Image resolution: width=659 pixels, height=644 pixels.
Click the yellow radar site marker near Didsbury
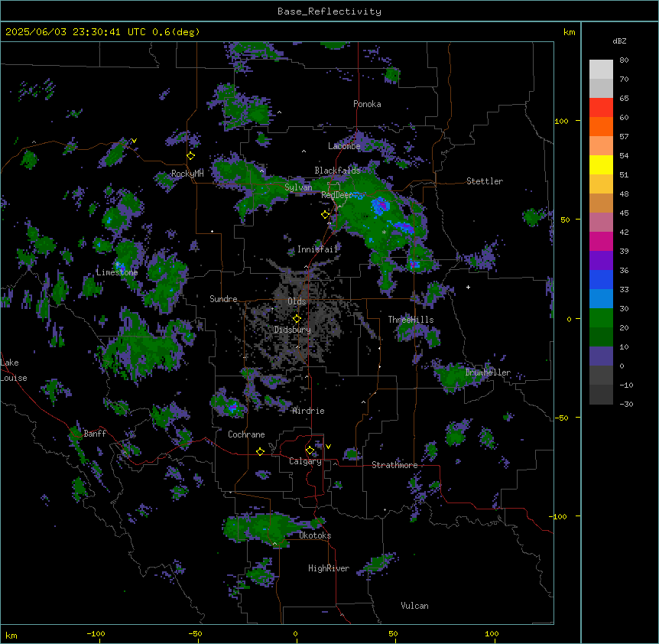click(297, 319)
